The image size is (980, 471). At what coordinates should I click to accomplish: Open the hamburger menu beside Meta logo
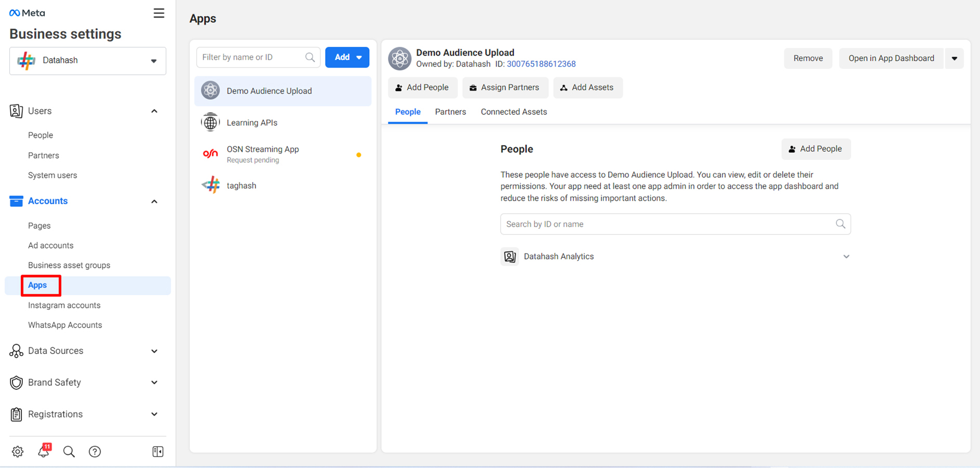click(x=159, y=13)
